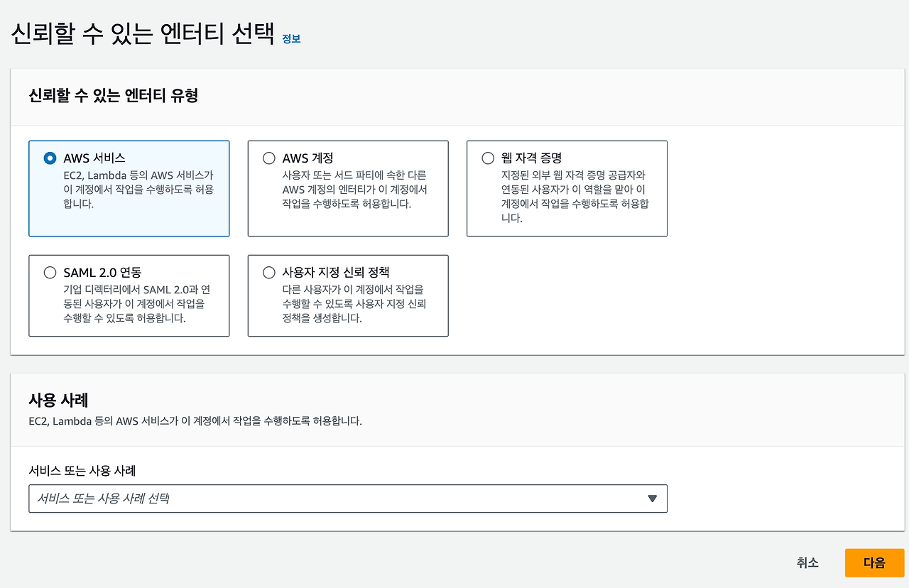909x588 pixels.
Task: Click the 사용 사례 section heading
Action: 58,399
